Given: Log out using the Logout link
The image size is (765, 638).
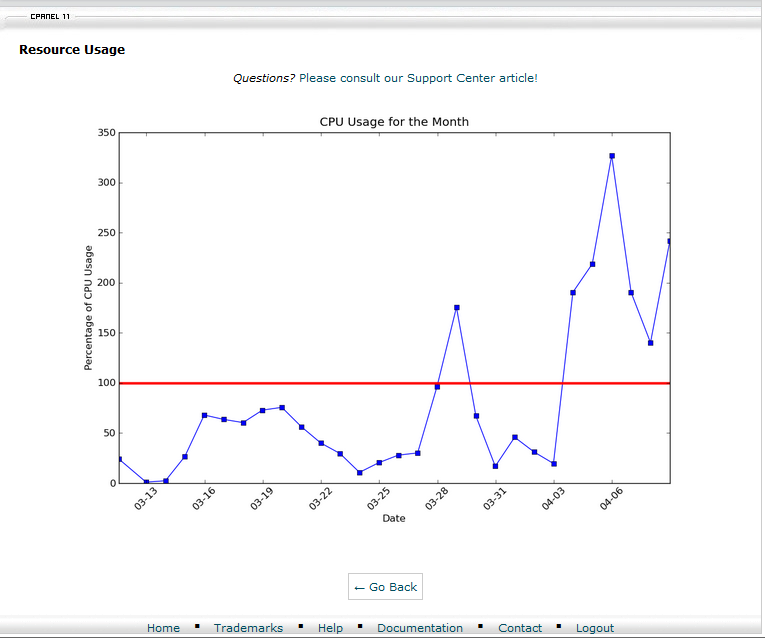Looking at the screenshot, I should click(x=595, y=628).
